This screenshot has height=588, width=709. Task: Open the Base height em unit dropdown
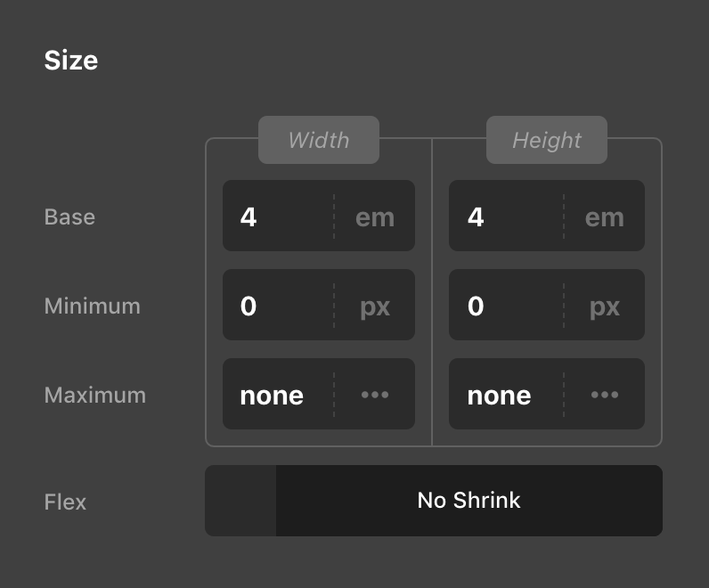(x=605, y=216)
